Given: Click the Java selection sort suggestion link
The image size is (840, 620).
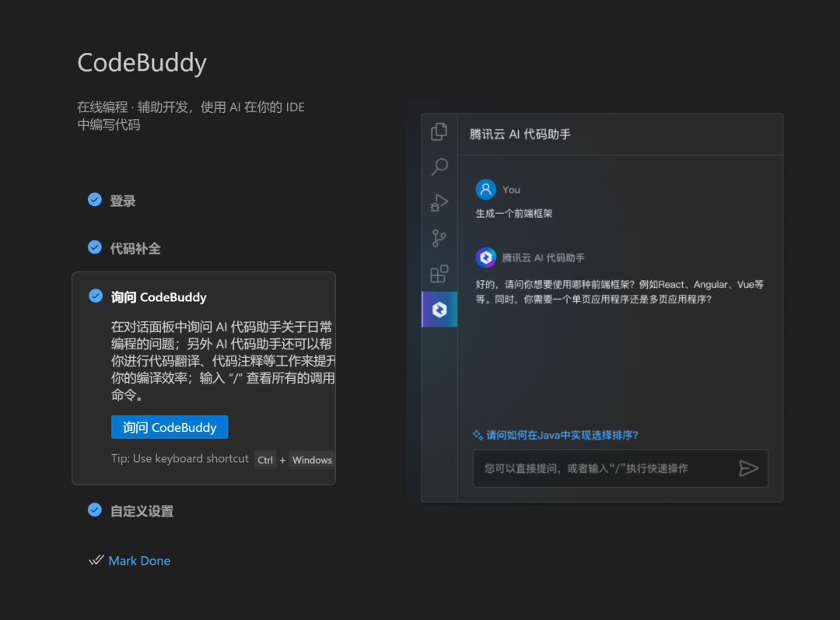Looking at the screenshot, I should click(562, 435).
